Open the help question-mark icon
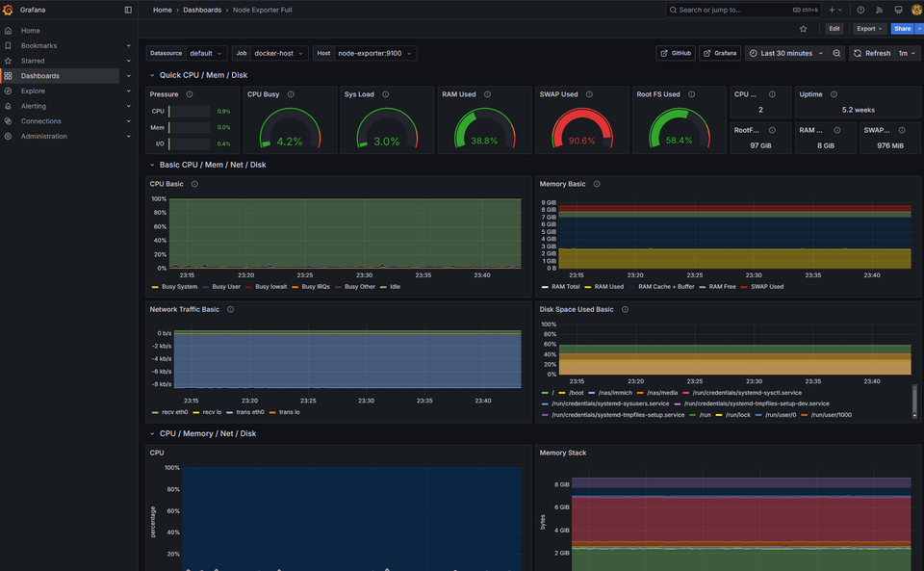The image size is (924, 571). click(x=860, y=10)
